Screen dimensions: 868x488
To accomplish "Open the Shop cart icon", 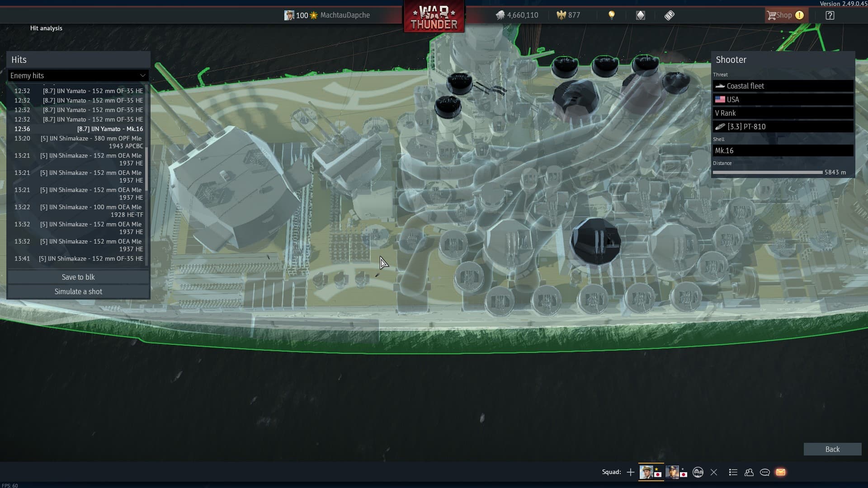I will pos(771,15).
